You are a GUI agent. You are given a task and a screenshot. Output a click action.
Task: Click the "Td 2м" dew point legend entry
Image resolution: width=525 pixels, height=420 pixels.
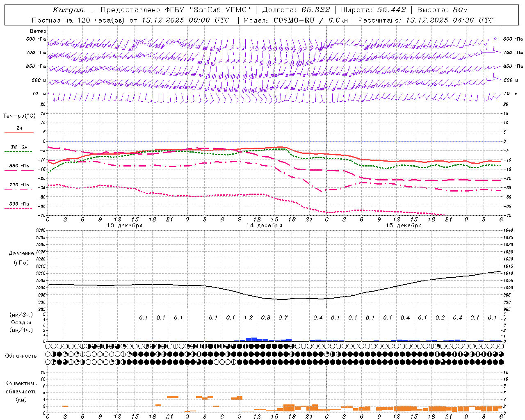point(19,147)
